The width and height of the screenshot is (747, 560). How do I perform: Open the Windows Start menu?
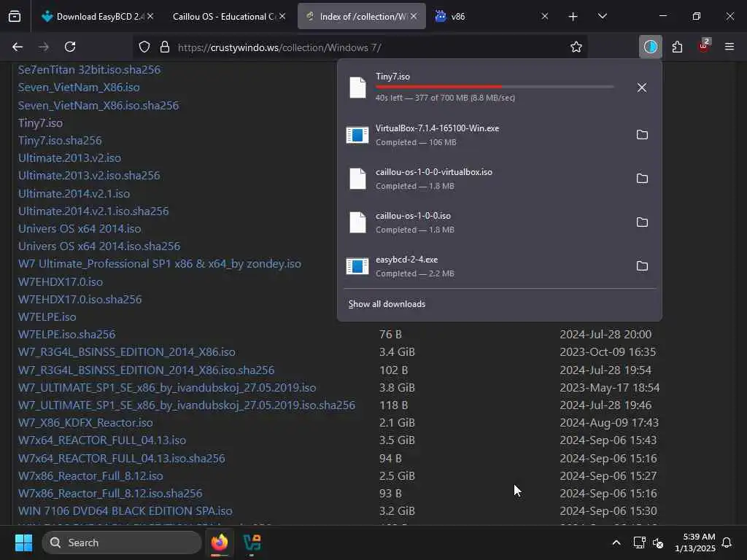coord(23,542)
